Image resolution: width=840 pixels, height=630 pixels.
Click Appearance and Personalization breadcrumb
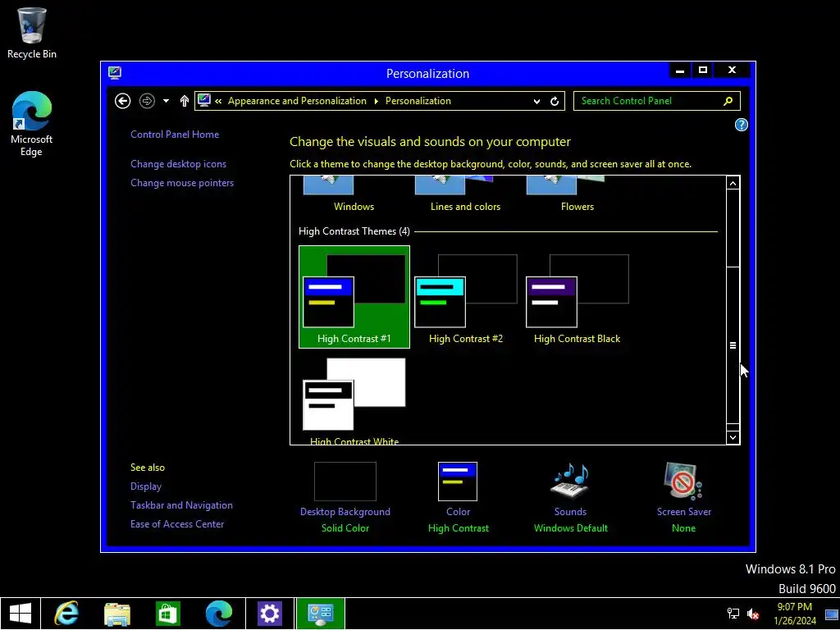tap(297, 101)
